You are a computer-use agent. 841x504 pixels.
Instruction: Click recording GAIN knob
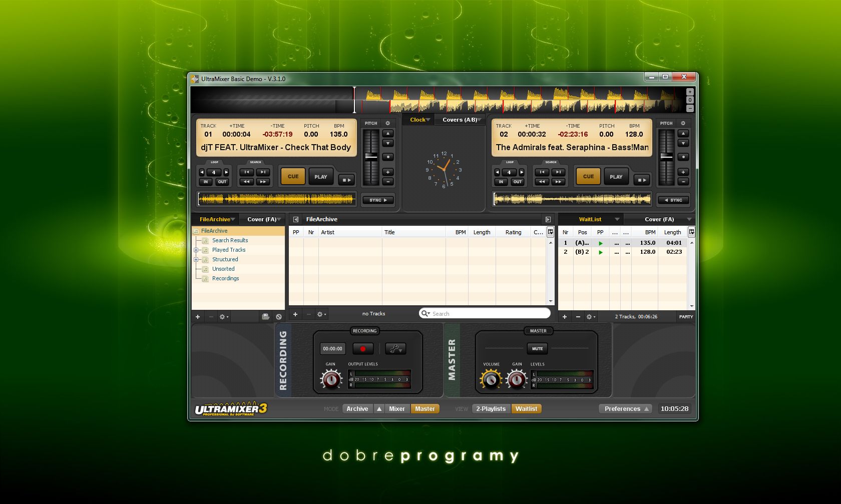tap(331, 379)
